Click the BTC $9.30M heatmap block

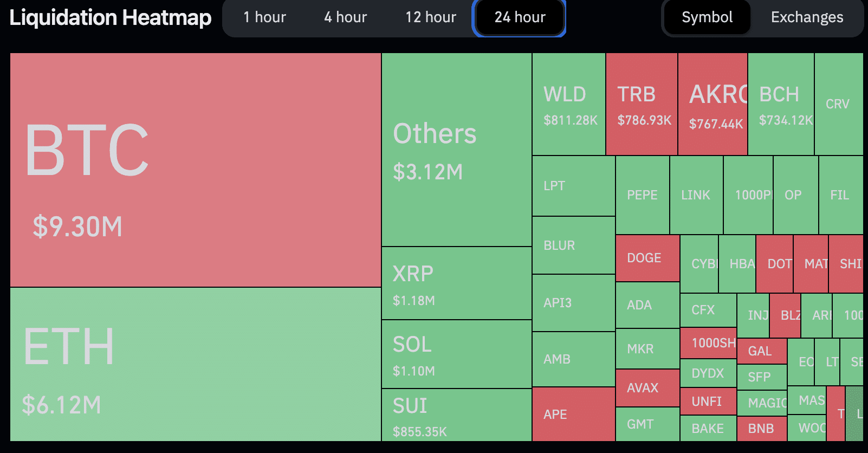point(195,170)
